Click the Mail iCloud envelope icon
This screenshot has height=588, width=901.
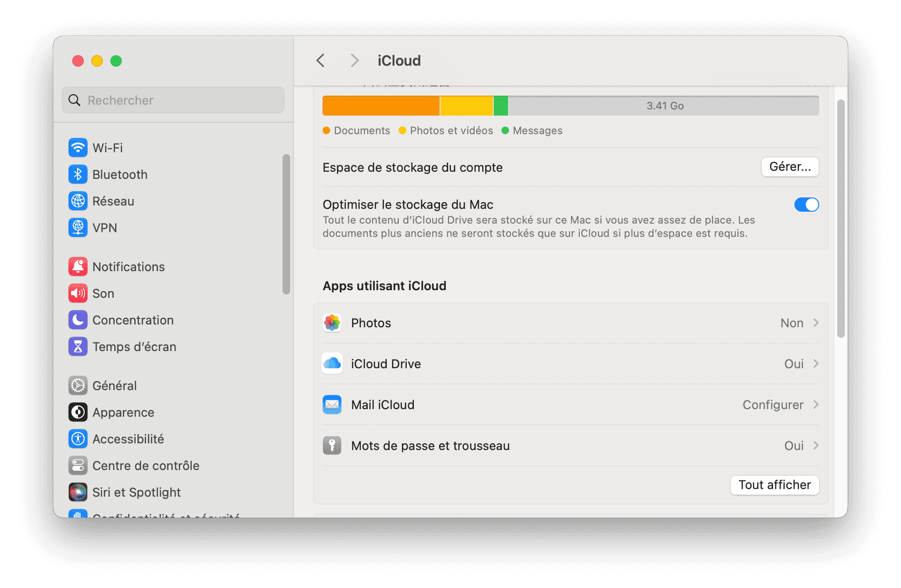coord(332,405)
